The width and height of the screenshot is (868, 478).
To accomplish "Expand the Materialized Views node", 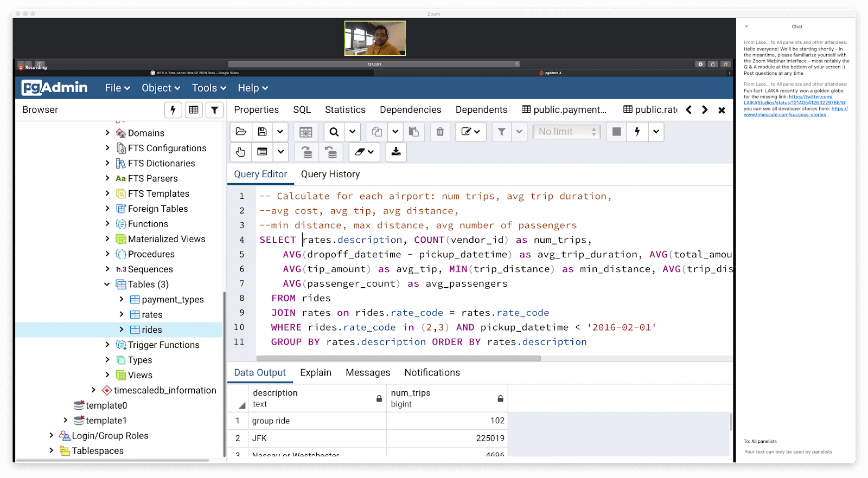I will 107,239.
